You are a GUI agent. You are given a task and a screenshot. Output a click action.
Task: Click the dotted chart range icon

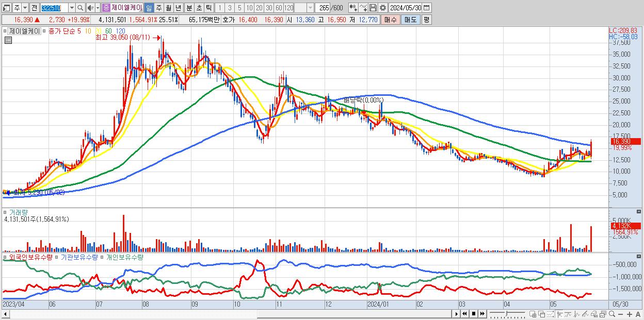click(550, 314)
